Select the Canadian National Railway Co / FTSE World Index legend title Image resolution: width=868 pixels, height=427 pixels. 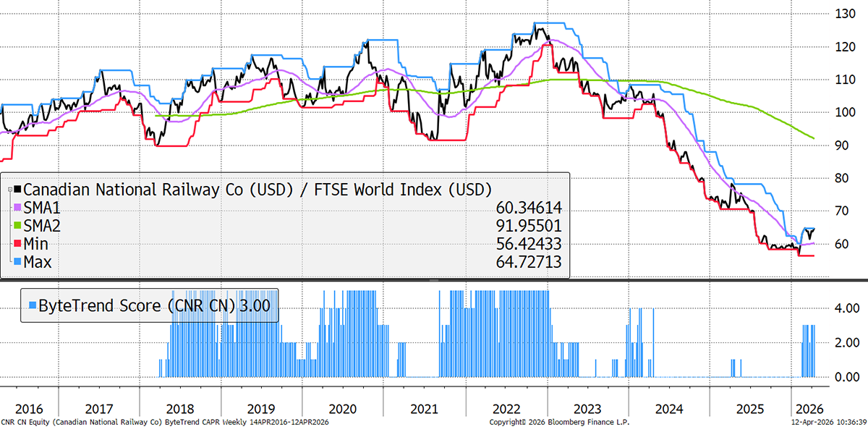tap(258, 190)
